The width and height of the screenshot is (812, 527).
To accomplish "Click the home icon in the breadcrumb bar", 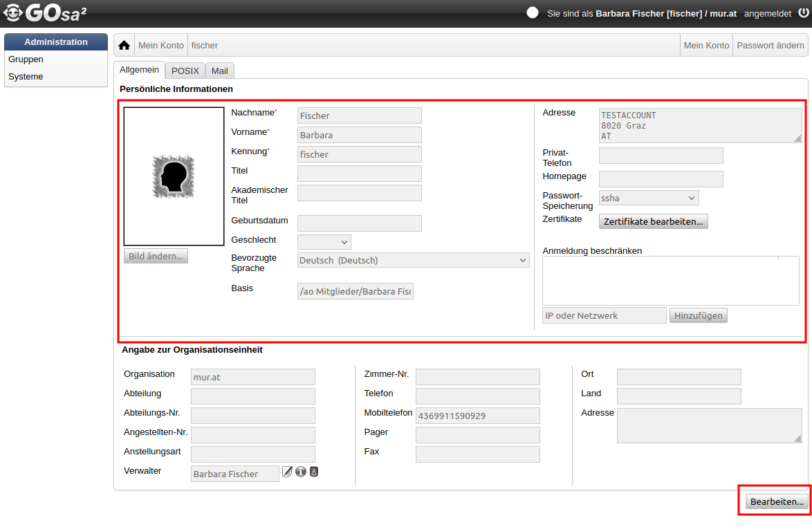I will tap(124, 46).
